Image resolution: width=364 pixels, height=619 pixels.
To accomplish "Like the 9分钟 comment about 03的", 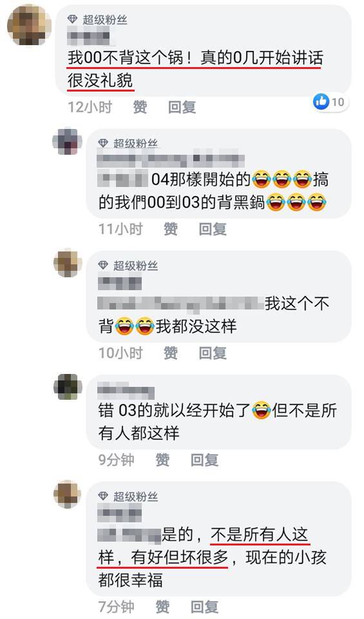I will point(162,460).
